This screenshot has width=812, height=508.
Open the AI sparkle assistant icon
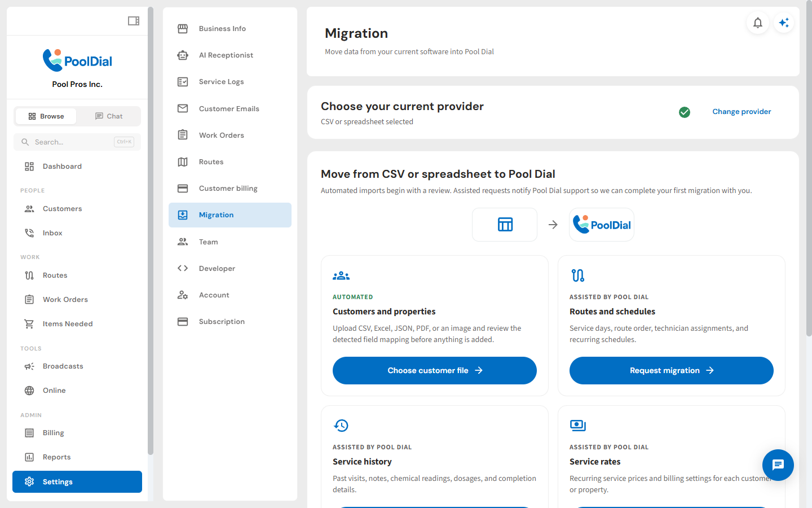[784, 23]
